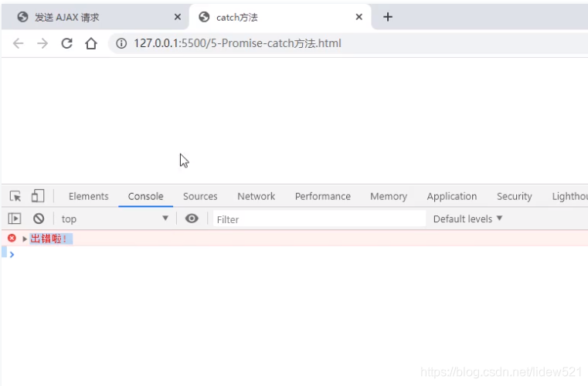
Task: Close the 发送 AJAX 请求 tab
Action: [x=178, y=17]
